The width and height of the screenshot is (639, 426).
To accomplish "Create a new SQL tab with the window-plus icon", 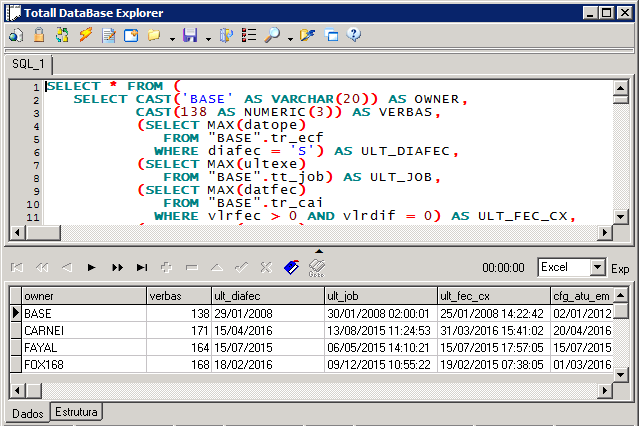I will (131, 35).
